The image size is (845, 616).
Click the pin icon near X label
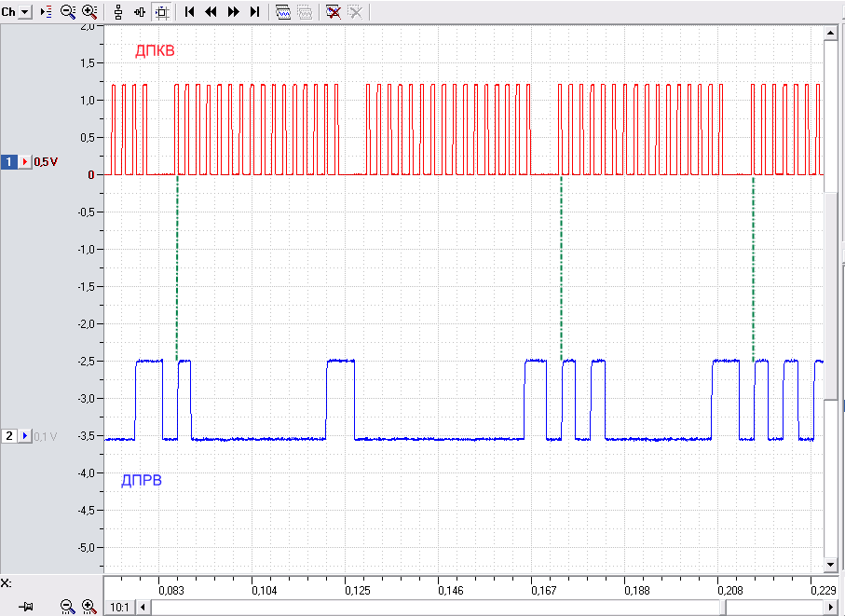(26, 607)
